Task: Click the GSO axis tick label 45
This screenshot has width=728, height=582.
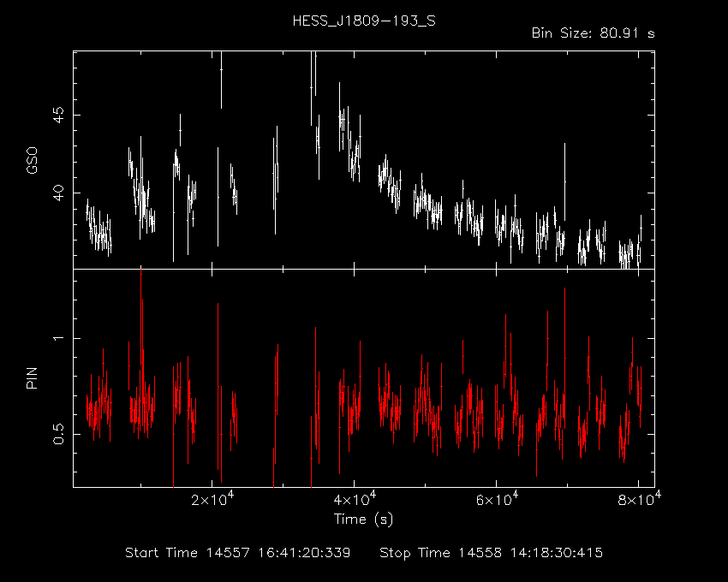Action: (x=58, y=115)
